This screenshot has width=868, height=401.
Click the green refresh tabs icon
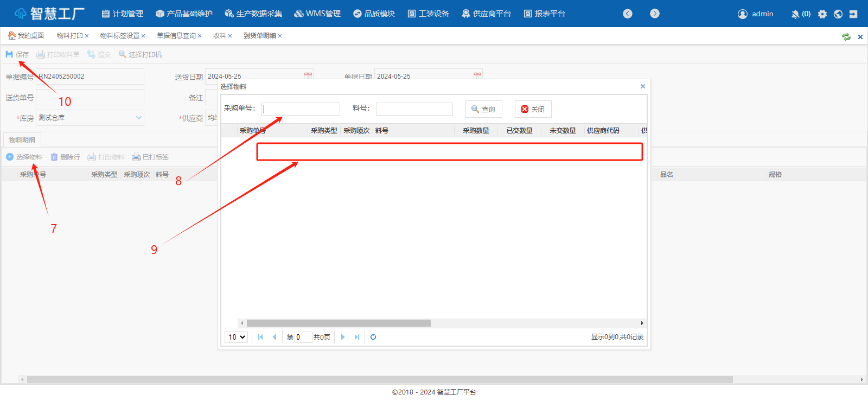coord(846,37)
